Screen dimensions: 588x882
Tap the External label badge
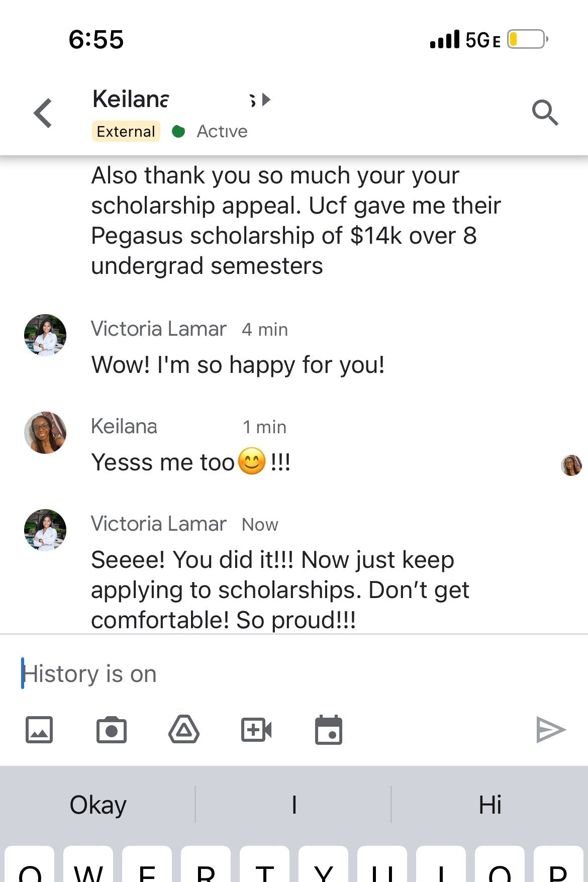pyautogui.click(x=126, y=132)
